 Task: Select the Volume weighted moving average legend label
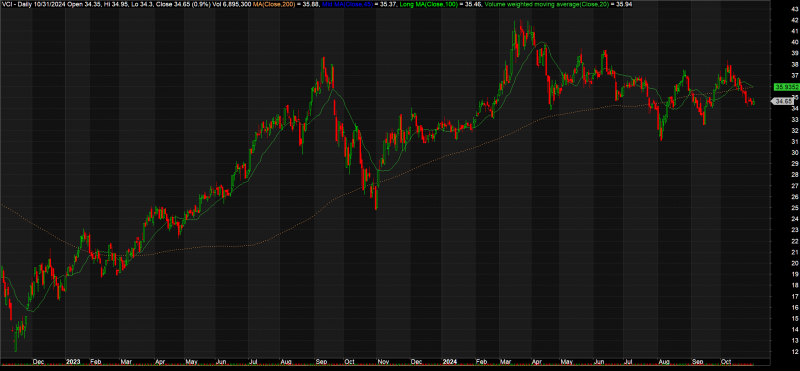pos(545,5)
